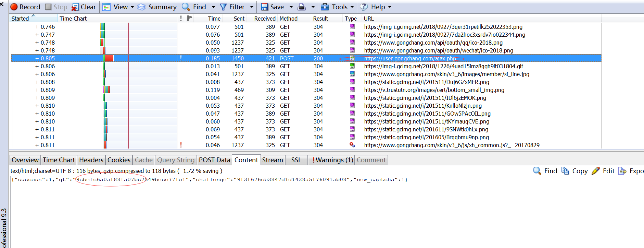Click the JSON response text in the Content area

pos(209,179)
